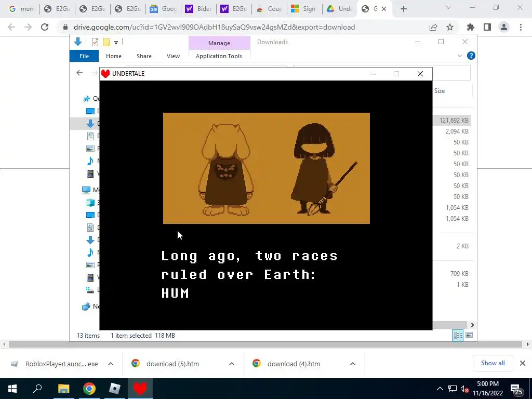
Task: Select the 121,692 KB file row
Action: [x=452, y=120]
